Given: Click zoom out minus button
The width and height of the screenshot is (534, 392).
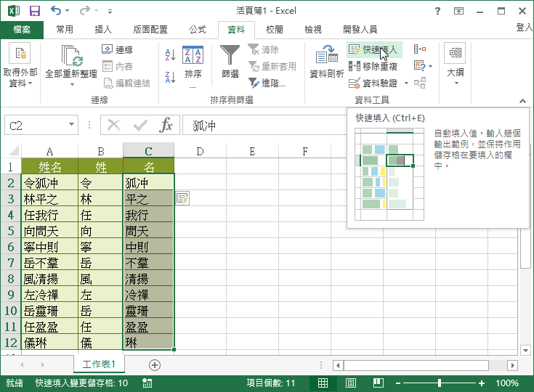Looking at the screenshot, I should tap(398, 383).
